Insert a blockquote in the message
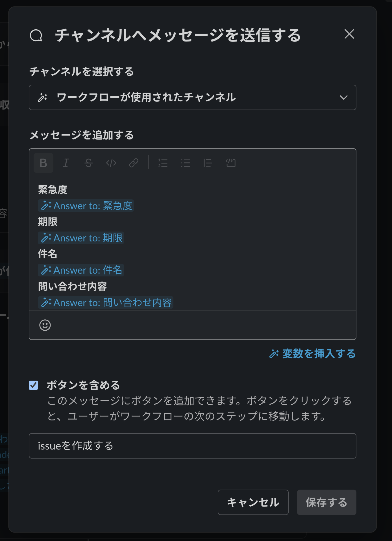The image size is (392, 541). (208, 163)
